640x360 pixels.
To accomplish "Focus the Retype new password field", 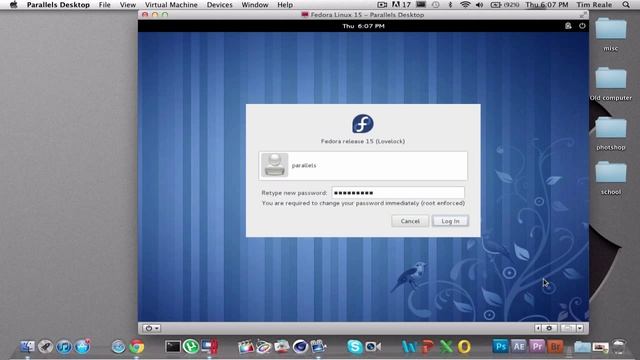I will (398, 193).
